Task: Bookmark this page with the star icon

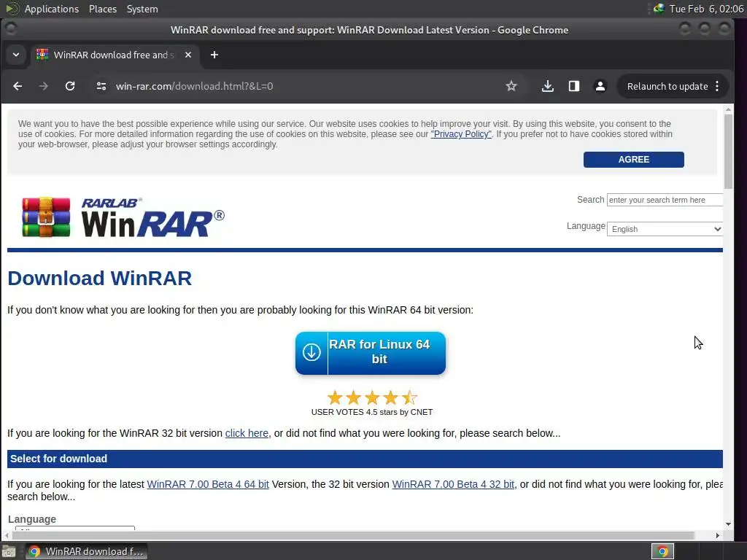Action: [511, 86]
